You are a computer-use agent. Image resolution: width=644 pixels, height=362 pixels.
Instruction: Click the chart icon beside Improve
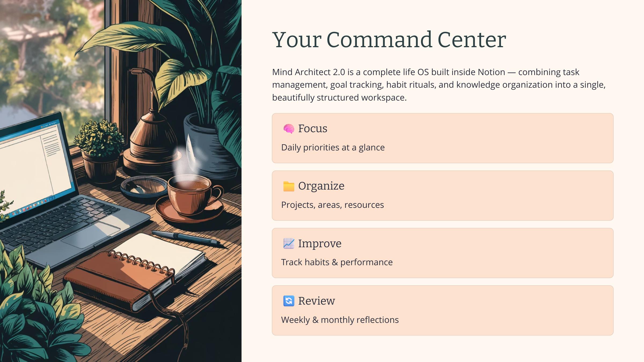coord(288,243)
